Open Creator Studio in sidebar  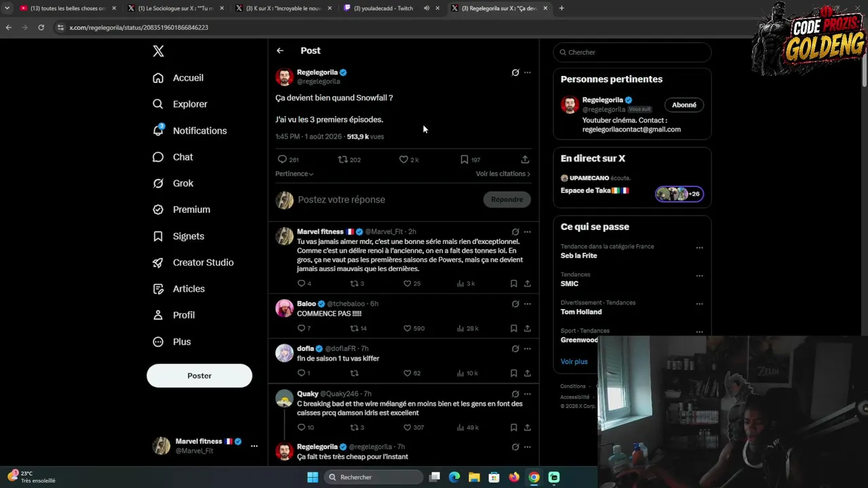(193, 263)
